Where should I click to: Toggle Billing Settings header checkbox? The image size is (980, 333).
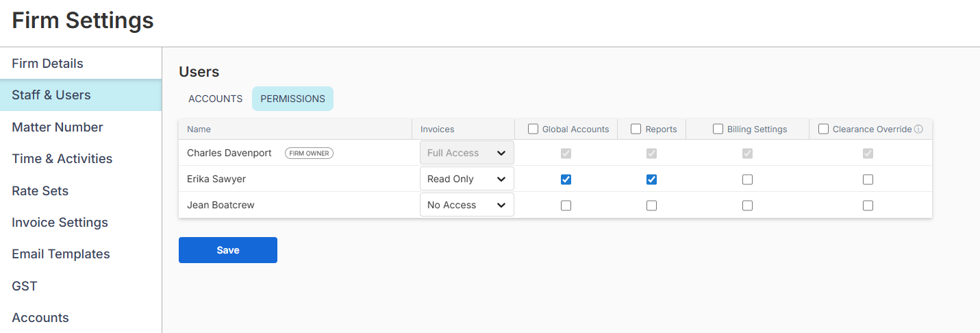click(x=718, y=129)
